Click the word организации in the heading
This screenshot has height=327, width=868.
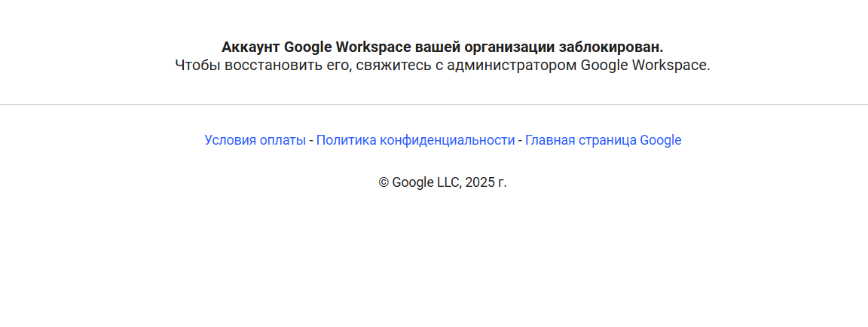[509, 47]
